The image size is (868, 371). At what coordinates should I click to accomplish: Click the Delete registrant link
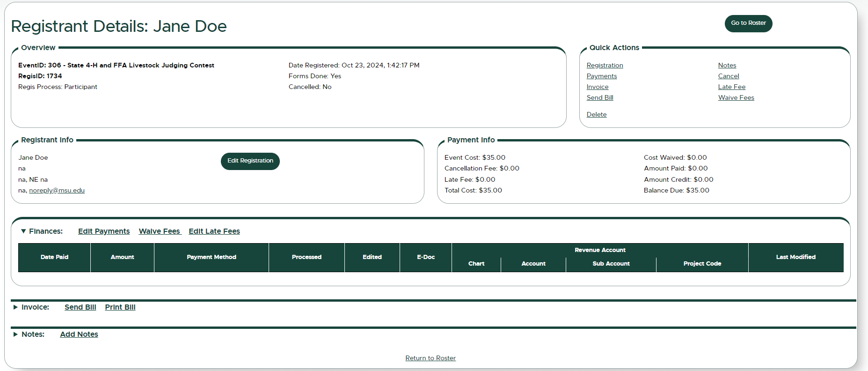[x=596, y=115]
